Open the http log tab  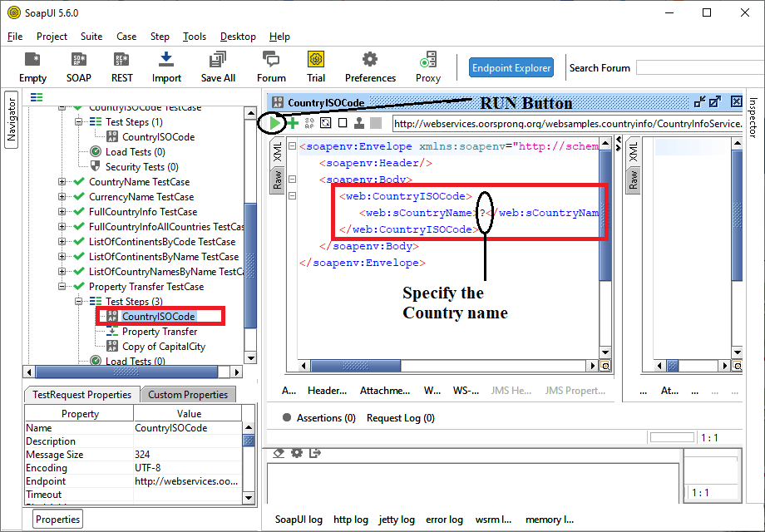(351, 520)
